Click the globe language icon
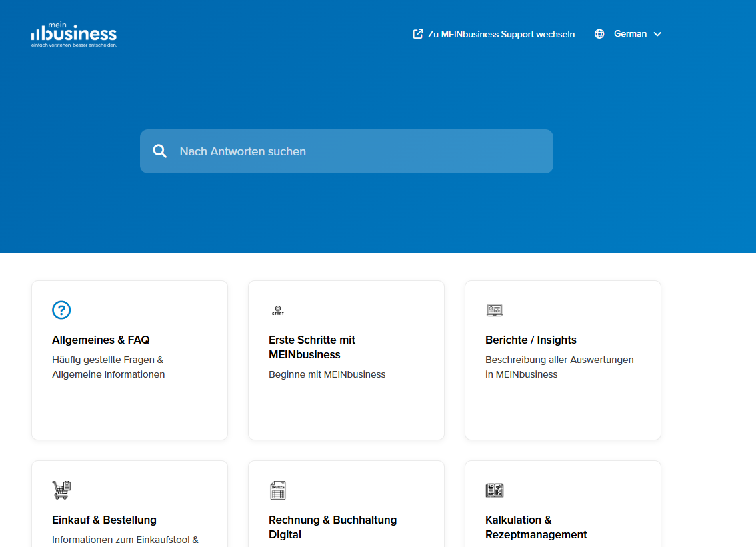 pos(599,34)
